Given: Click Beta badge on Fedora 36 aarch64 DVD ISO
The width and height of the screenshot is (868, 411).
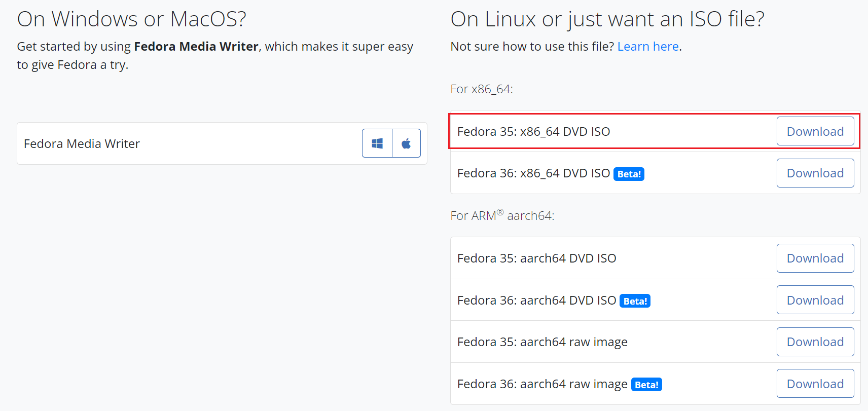Looking at the screenshot, I should click(635, 301).
